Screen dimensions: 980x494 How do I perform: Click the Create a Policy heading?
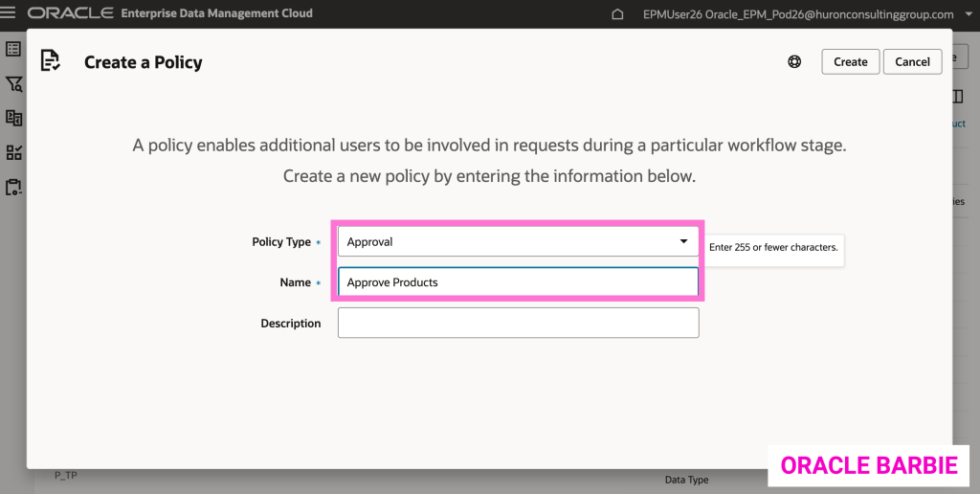144,62
